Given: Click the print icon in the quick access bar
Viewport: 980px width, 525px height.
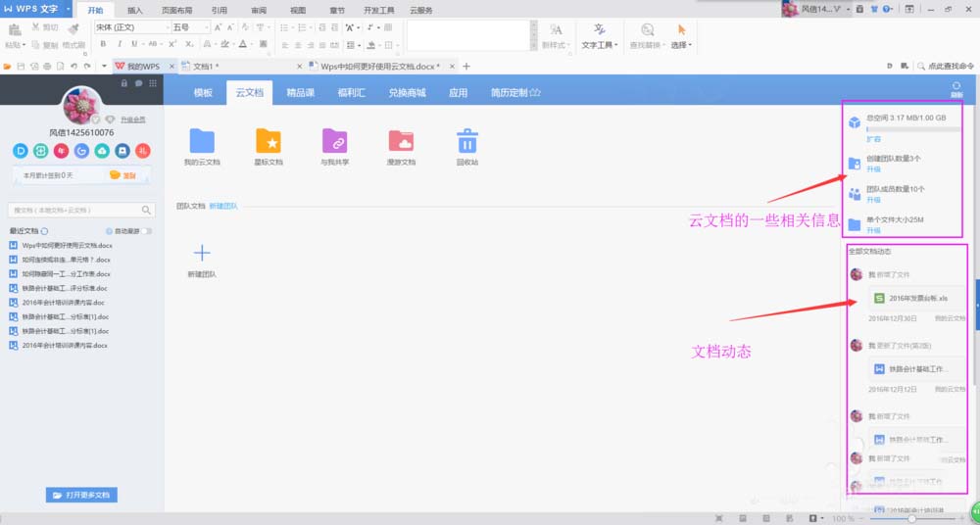Looking at the screenshot, I should tap(47, 67).
